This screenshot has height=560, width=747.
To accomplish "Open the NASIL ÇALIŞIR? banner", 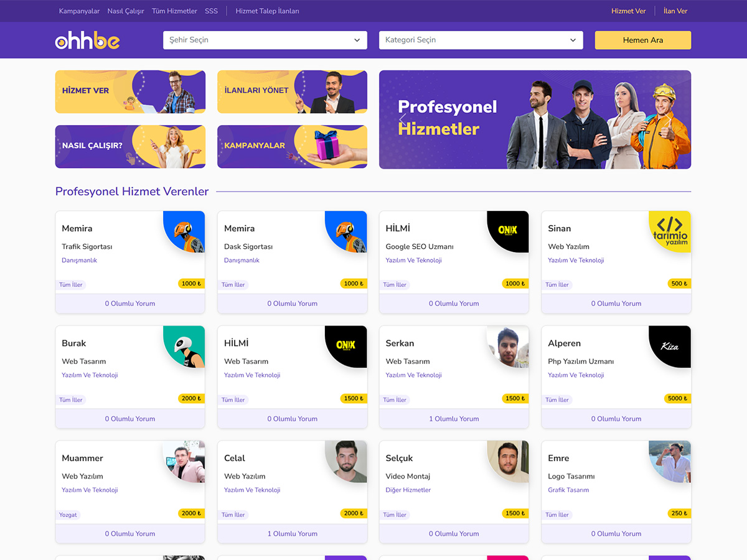I will [130, 147].
